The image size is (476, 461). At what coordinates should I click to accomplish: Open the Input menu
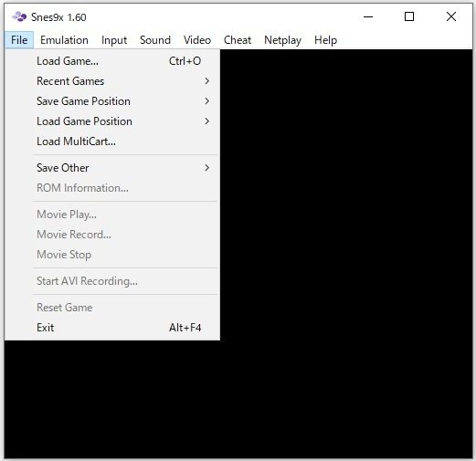click(114, 40)
